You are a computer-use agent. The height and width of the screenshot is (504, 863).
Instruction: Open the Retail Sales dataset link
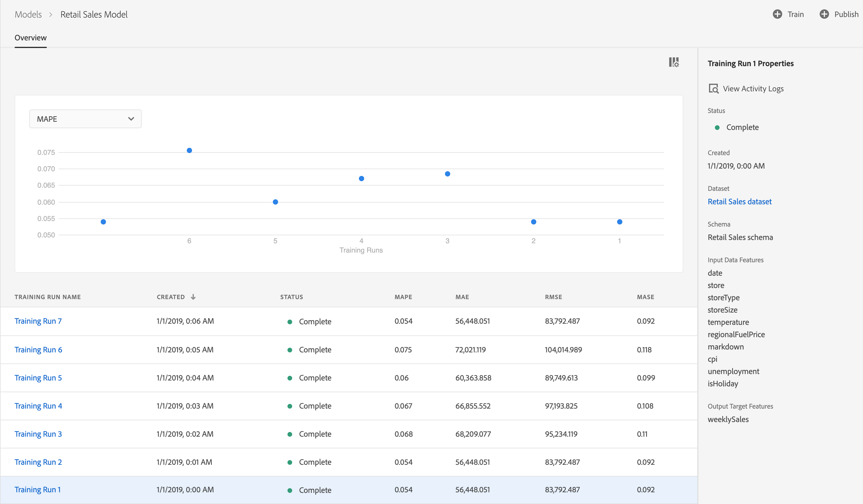(739, 202)
